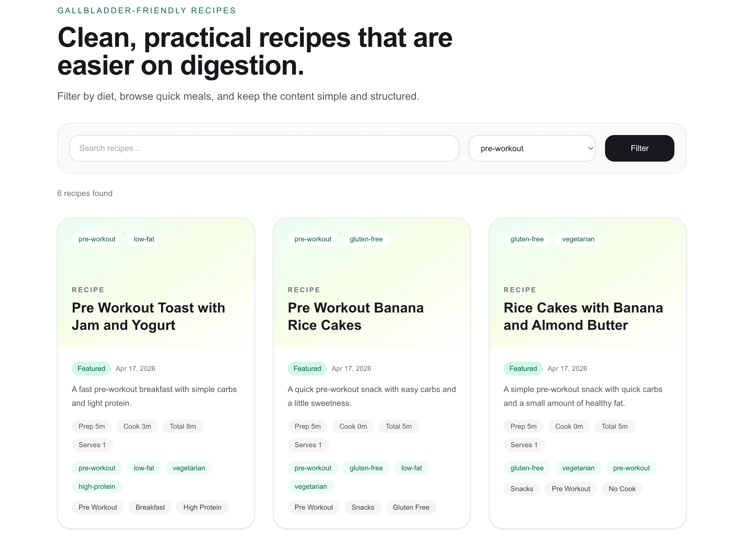Open the Pre Workout Toast with Jam and Yogurt recipe

(x=148, y=316)
